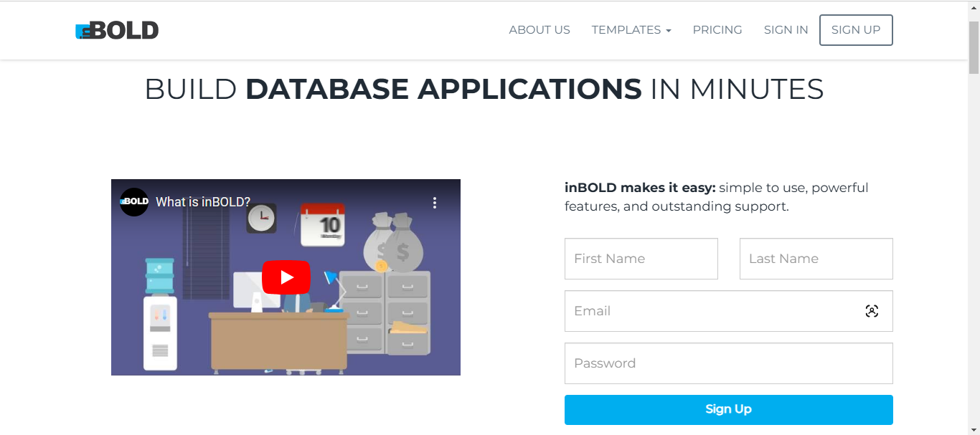Go to the Pricing page
Screen dimensions: 980x435
pos(717,30)
